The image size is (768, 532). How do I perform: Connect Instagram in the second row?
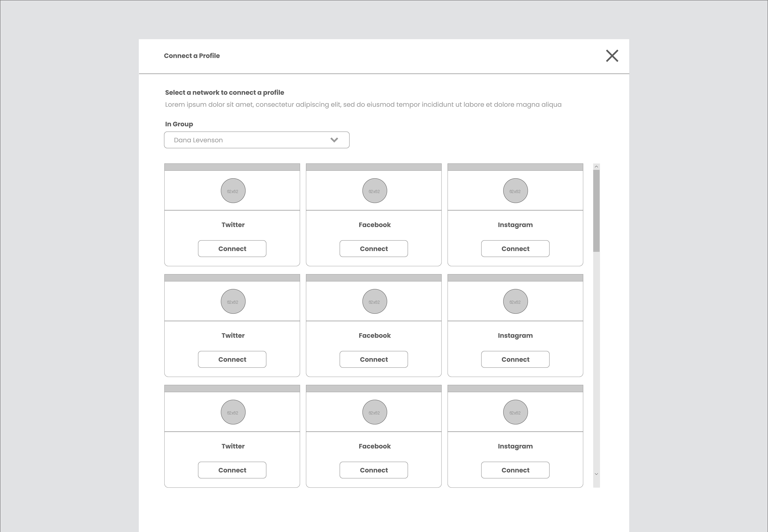[515, 359]
